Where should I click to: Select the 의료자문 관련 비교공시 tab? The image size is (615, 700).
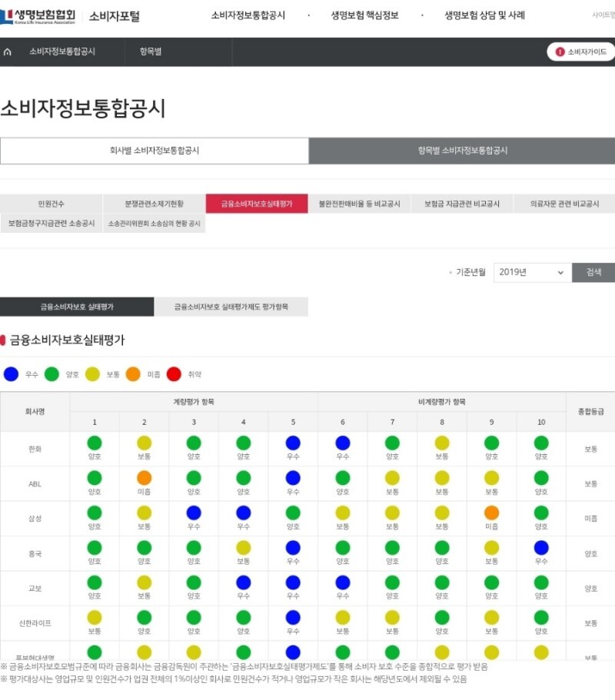pos(564,204)
